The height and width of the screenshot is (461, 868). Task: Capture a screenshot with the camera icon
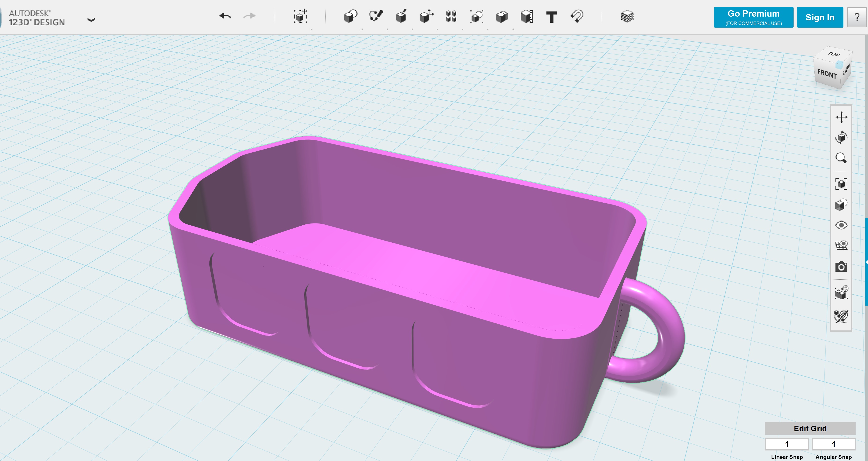pyautogui.click(x=841, y=267)
